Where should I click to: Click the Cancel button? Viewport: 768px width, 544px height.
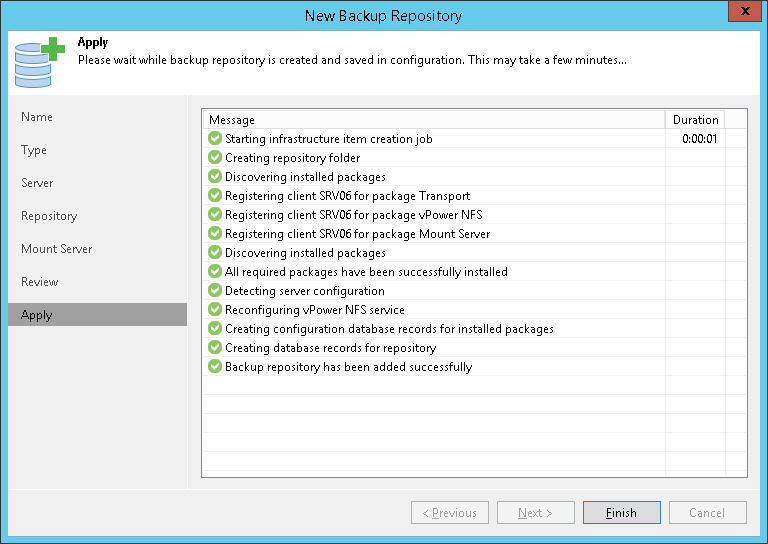708,513
